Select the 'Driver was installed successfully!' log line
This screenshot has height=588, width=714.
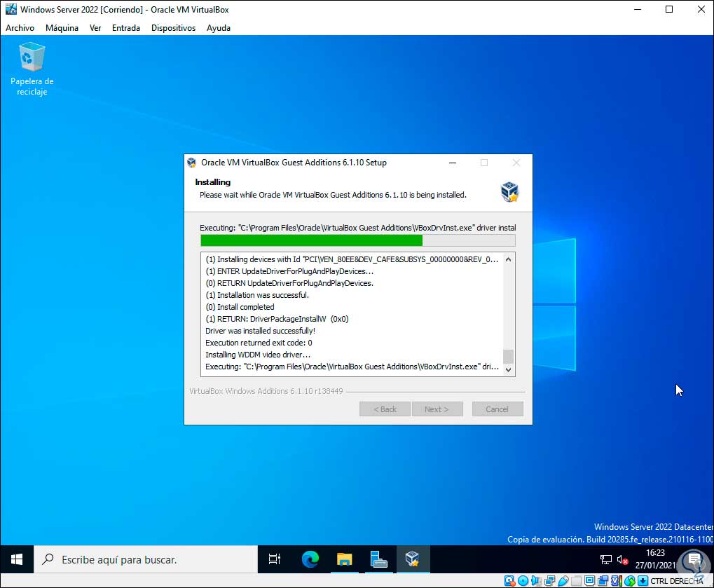[260, 331]
